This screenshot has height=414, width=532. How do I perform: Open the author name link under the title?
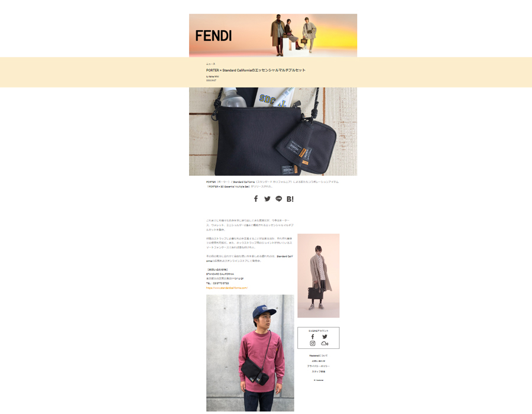point(212,77)
